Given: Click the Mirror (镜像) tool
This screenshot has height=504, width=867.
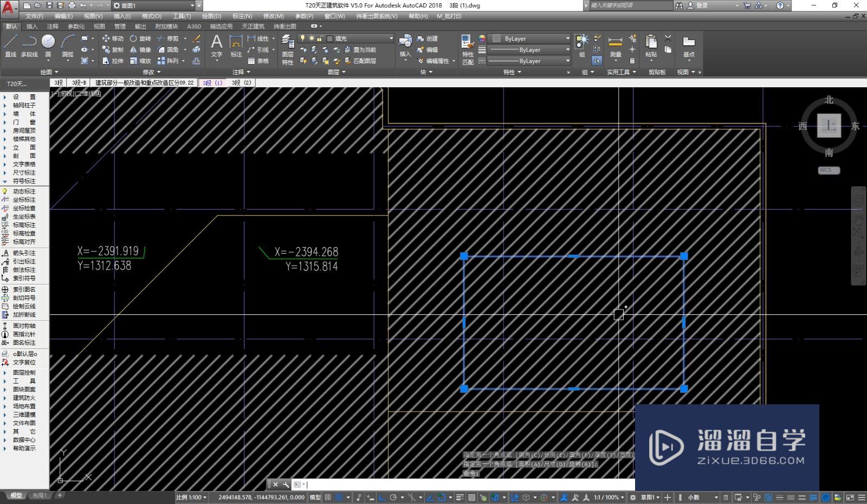Looking at the screenshot, I should point(140,50).
